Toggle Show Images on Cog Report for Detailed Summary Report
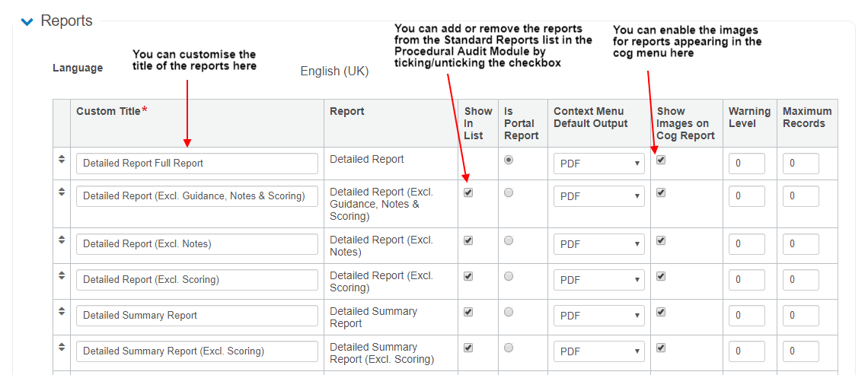Viewport: 868px width, 375px height. 661,312
